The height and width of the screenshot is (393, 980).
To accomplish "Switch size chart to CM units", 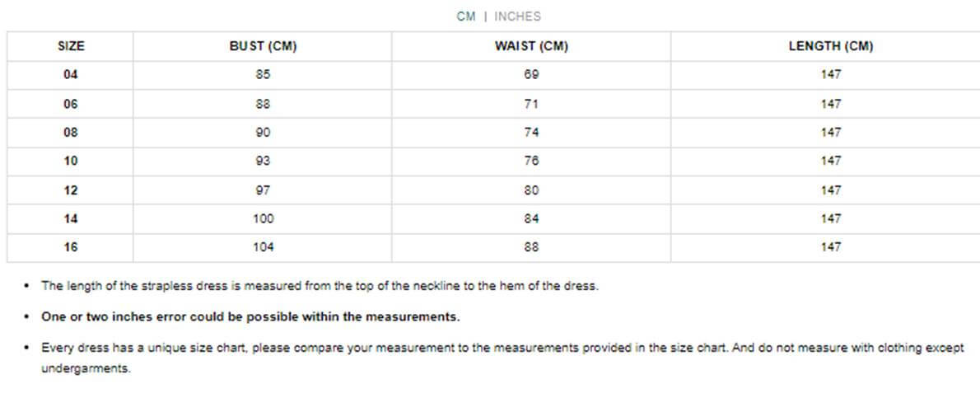I will click(465, 16).
